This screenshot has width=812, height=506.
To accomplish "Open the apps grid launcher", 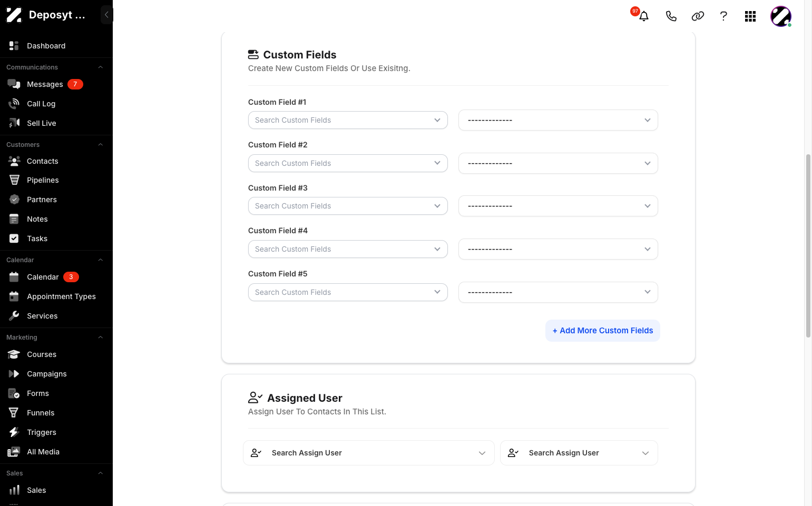I will 750,16.
